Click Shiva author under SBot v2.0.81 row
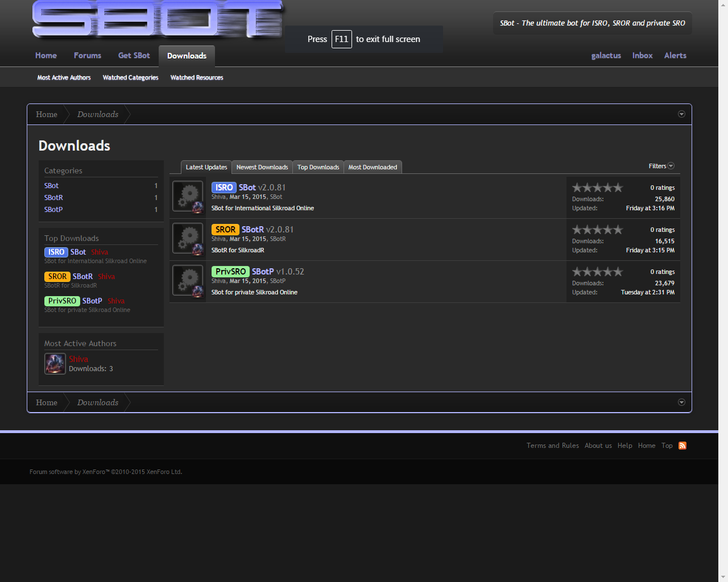728x582 pixels. tap(218, 197)
